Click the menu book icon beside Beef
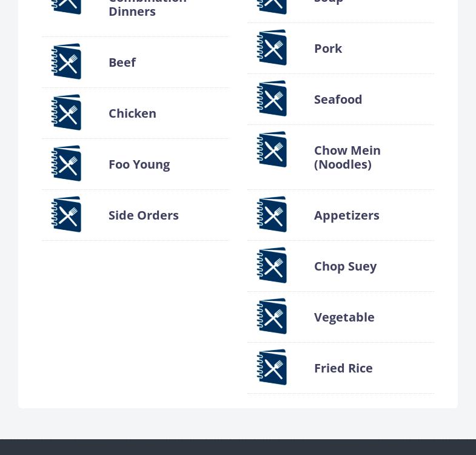Screen dimensions: 476x455 tap(66, 61)
